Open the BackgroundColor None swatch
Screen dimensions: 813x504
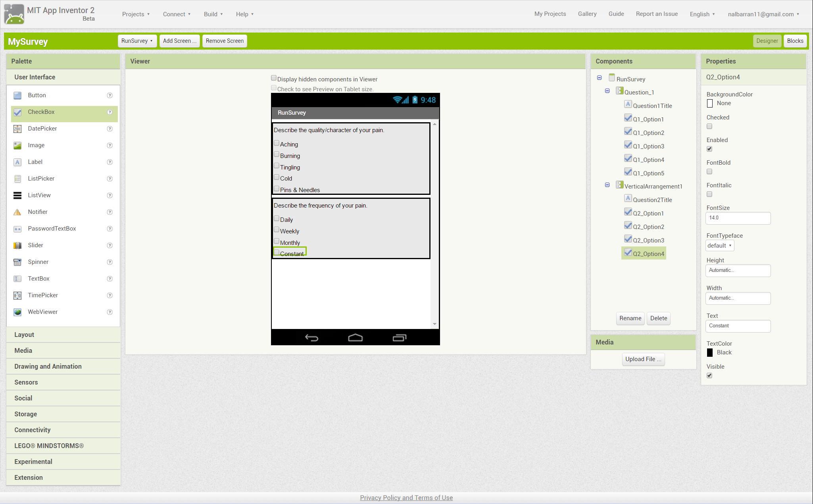click(710, 104)
